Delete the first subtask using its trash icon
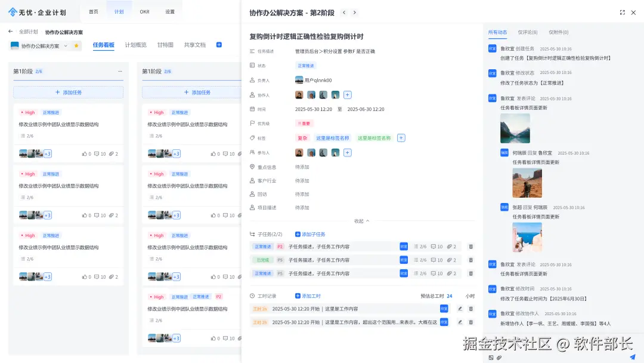644x363 pixels. [x=470, y=247]
